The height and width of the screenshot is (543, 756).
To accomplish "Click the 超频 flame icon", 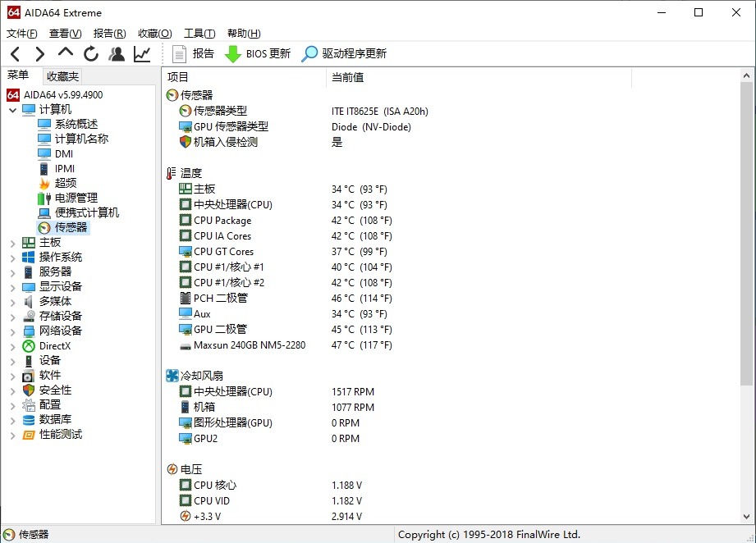I will coord(44,184).
